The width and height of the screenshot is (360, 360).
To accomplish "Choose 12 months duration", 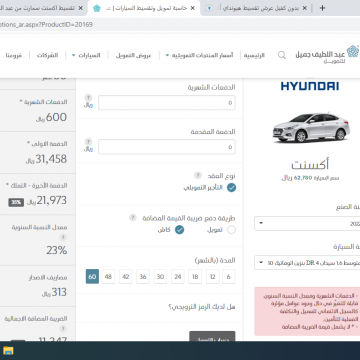I will click(x=213, y=277).
